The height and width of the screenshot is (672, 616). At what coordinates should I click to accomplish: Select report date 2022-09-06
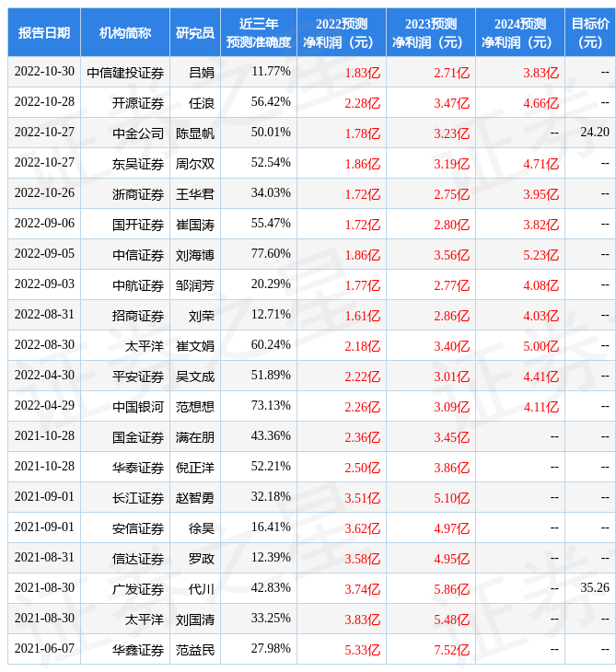44,224
